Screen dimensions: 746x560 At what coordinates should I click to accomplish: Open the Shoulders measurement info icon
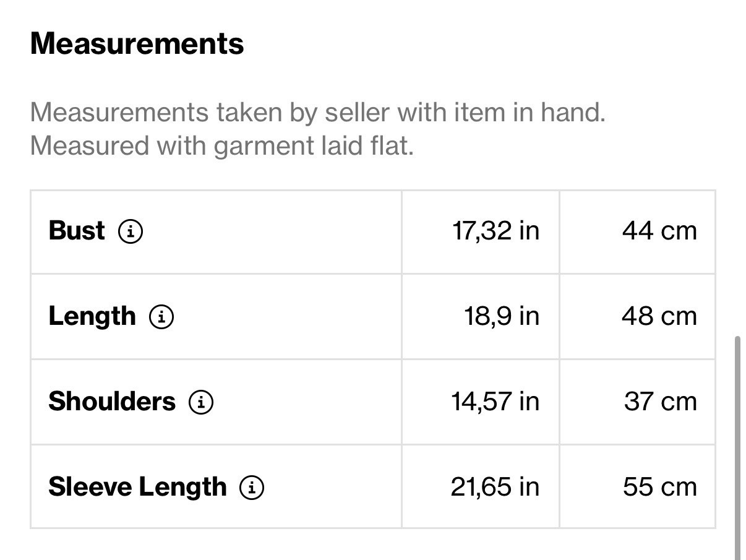pyautogui.click(x=201, y=402)
